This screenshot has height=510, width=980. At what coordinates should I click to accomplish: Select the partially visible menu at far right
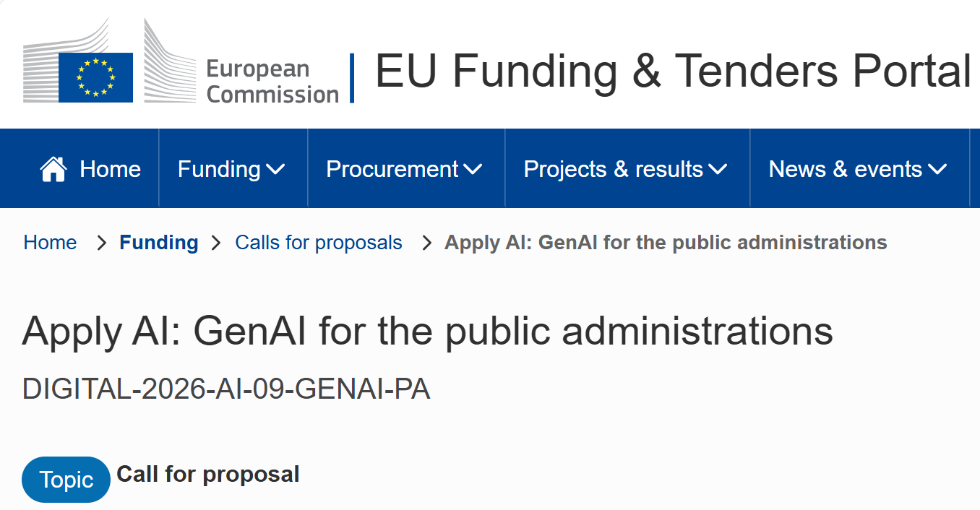click(977, 168)
